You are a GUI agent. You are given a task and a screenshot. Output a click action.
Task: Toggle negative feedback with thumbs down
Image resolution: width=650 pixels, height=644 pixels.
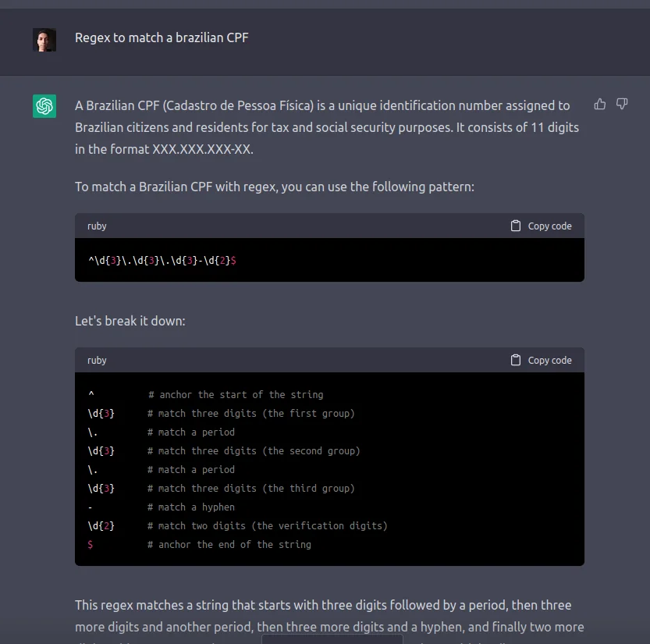pyautogui.click(x=622, y=104)
